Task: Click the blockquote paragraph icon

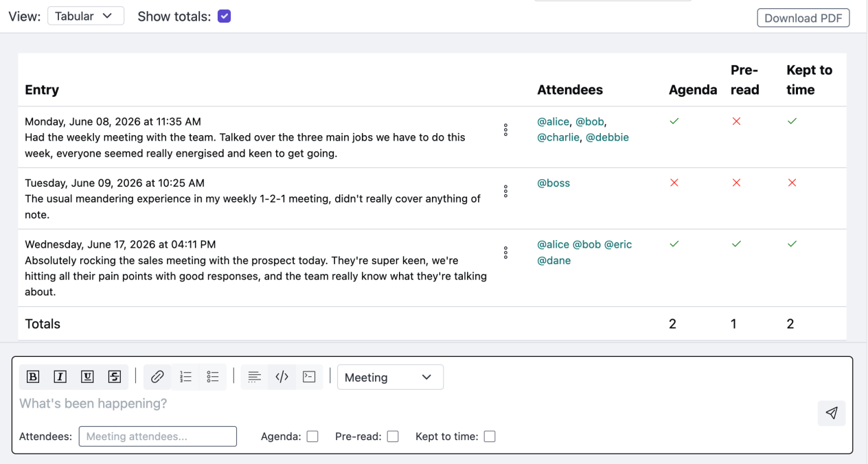Action: pyautogui.click(x=255, y=377)
